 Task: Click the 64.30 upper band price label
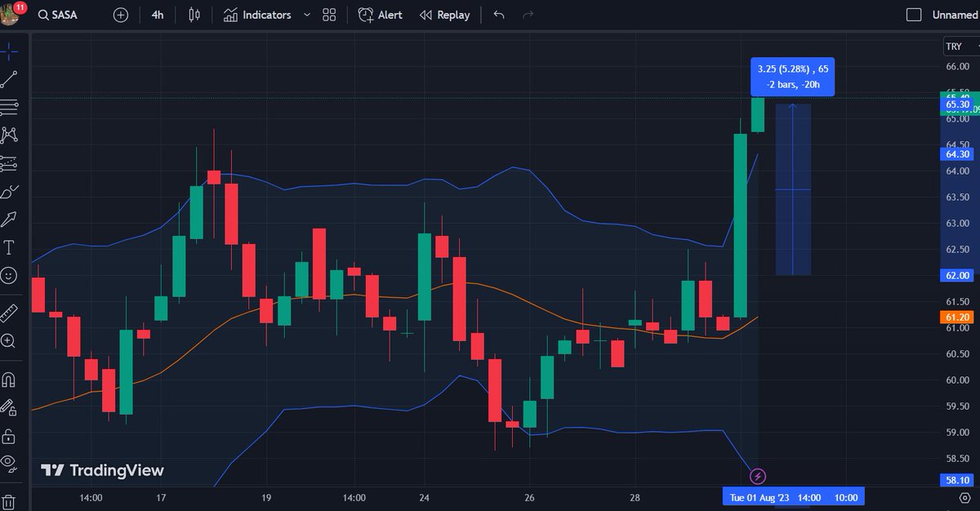pos(957,153)
